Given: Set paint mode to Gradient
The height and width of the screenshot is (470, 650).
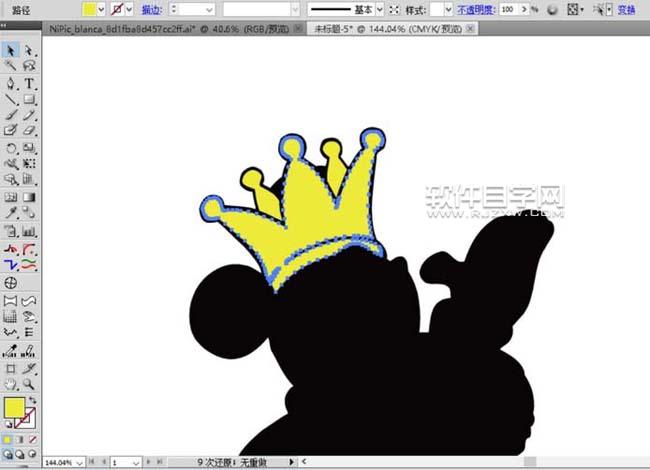Looking at the screenshot, I should coord(20,440).
